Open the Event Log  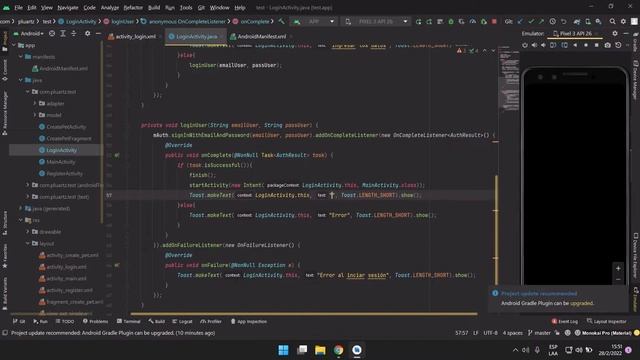coord(564,322)
